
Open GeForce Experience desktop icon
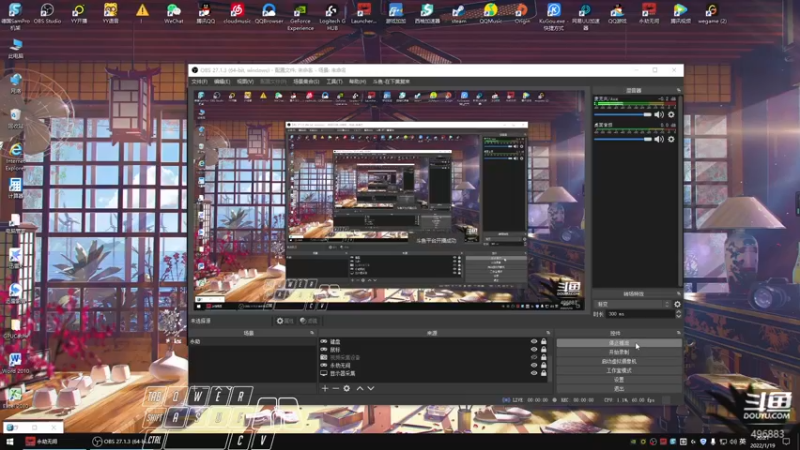300,16
